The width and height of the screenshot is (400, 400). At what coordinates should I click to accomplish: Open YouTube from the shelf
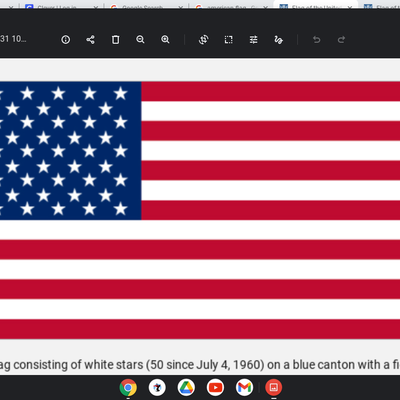pos(215,387)
